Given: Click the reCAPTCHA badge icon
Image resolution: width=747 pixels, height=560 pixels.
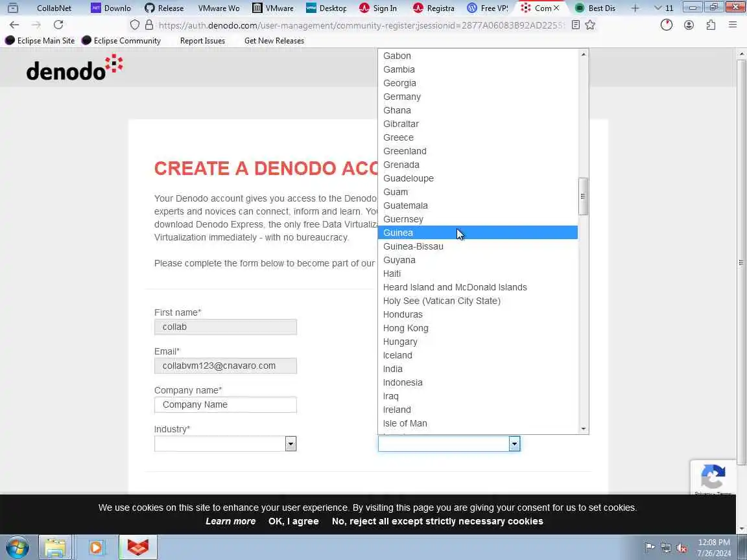Looking at the screenshot, I should click(713, 477).
